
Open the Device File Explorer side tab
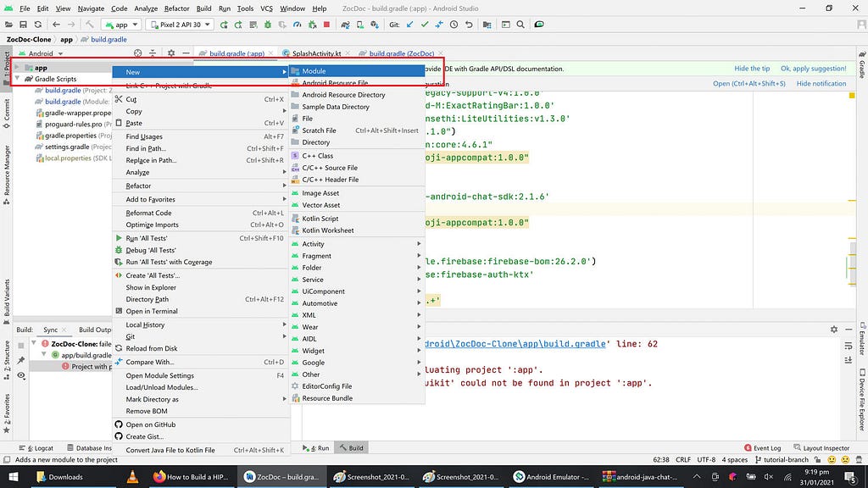tap(862, 401)
